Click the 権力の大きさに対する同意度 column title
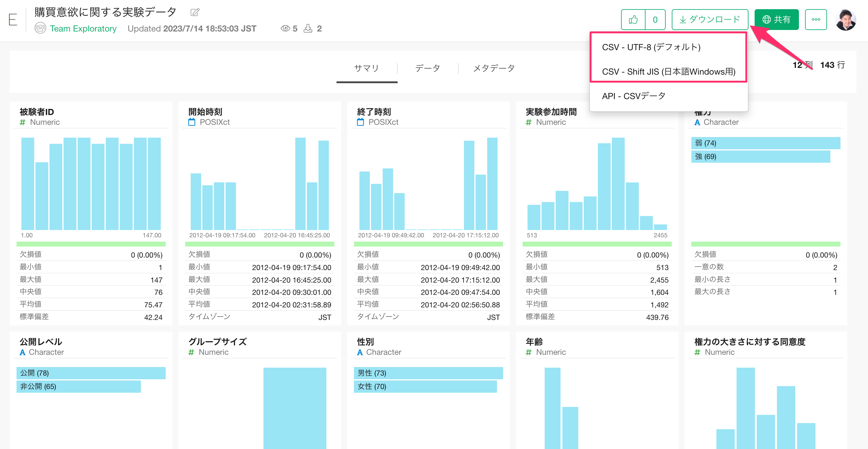This screenshot has width=868, height=449. point(750,341)
